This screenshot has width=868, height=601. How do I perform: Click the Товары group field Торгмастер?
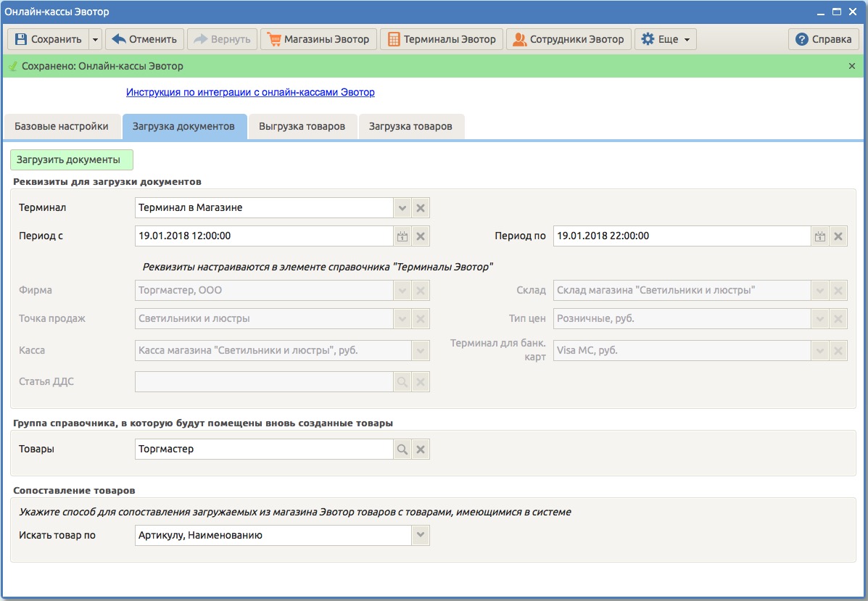(x=264, y=449)
